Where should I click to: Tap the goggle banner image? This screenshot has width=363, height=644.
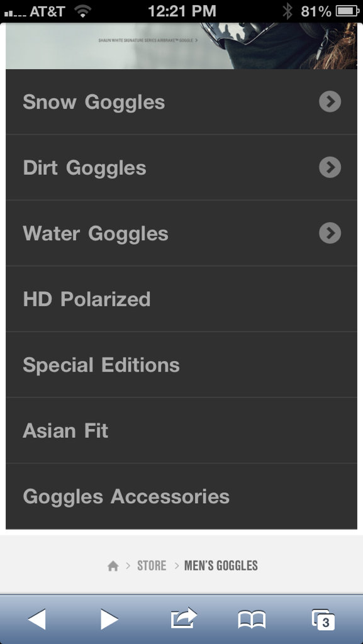click(181, 46)
